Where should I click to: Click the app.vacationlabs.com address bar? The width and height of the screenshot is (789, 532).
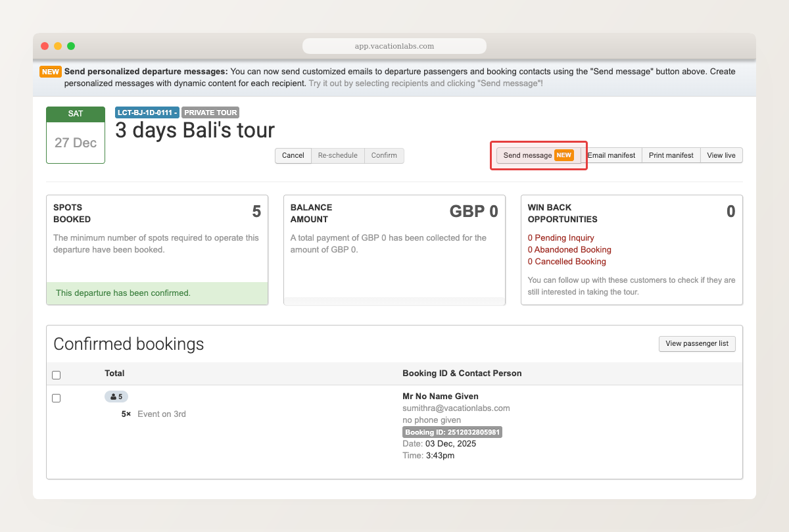click(x=394, y=46)
